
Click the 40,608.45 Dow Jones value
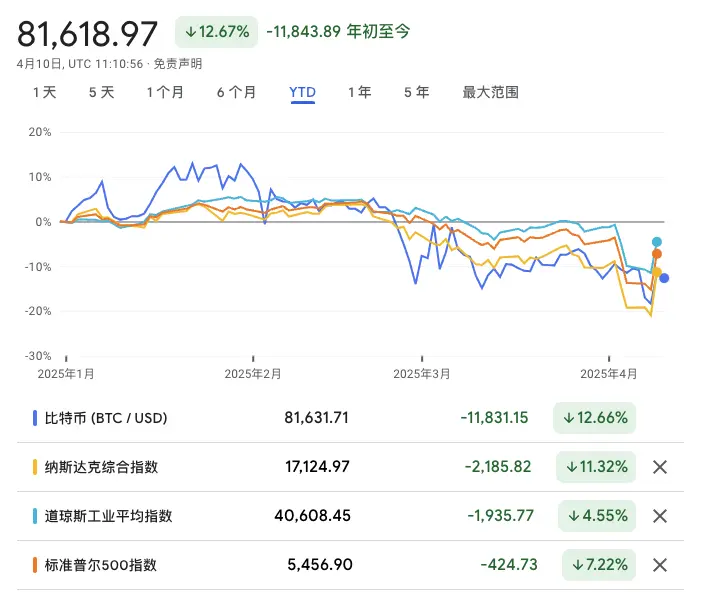tap(312, 515)
